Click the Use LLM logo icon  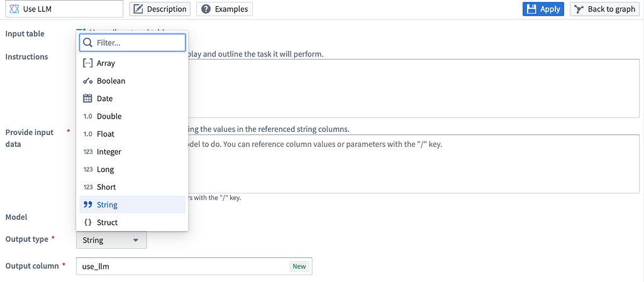click(x=14, y=9)
